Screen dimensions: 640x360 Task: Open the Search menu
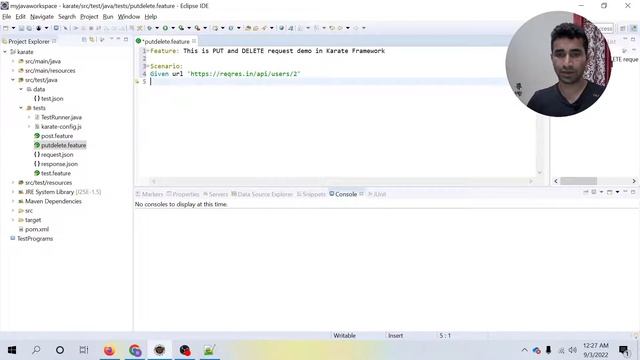(67, 17)
